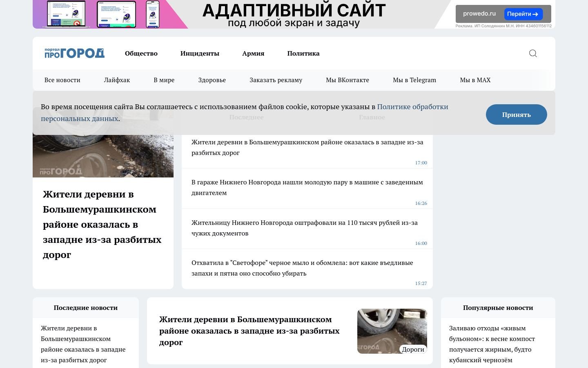Click the АДАПТИВНЫЙ САЙТ banner headline
The width and height of the screenshot is (588, 368).
[294, 10]
